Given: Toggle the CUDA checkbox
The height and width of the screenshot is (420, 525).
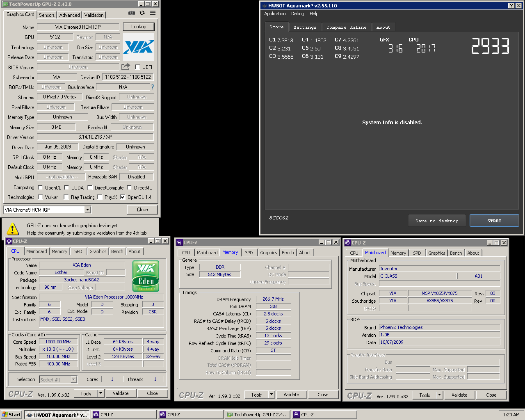Looking at the screenshot, I should tap(66, 187).
